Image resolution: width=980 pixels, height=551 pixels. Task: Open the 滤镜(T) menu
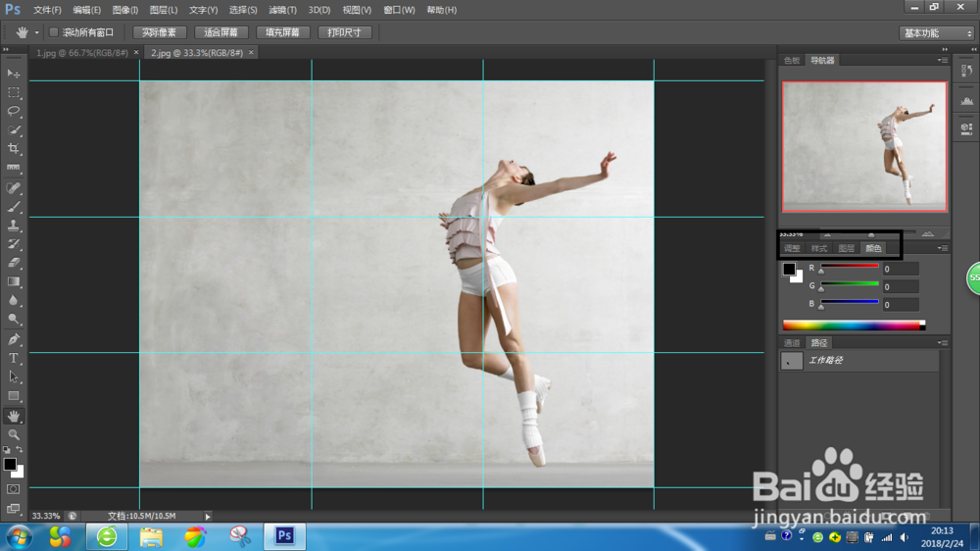click(282, 10)
